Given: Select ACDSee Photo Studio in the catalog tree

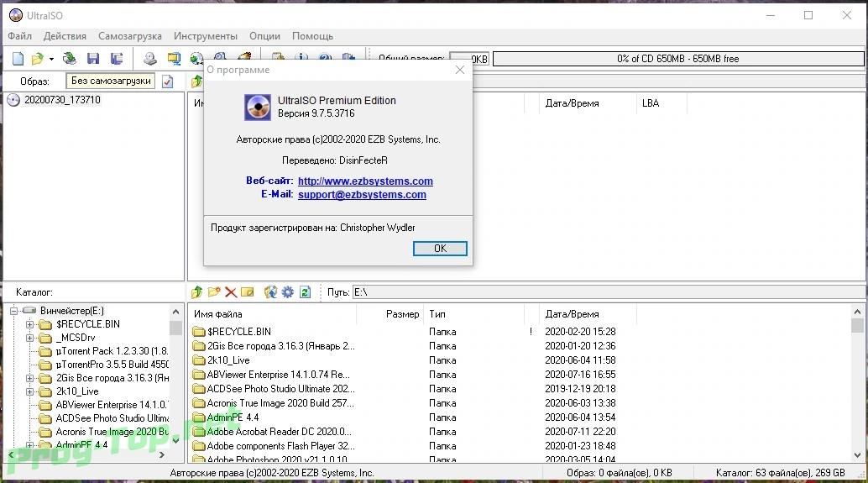Looking at the screenshot, I should click(x=112, y=418).
